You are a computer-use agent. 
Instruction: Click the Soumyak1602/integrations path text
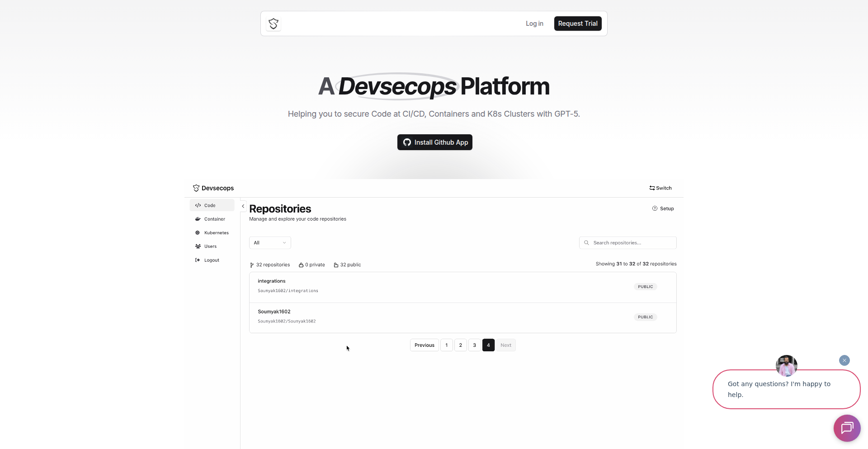pos(288,291)
